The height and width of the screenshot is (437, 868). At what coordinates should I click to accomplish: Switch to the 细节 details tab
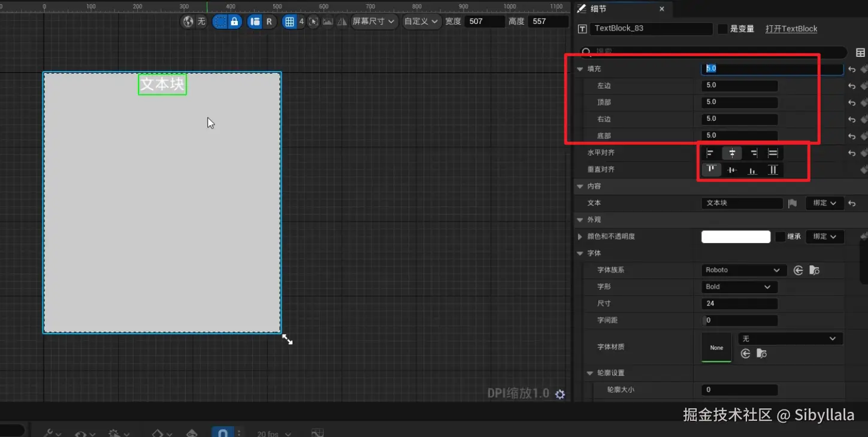(599, 9)
